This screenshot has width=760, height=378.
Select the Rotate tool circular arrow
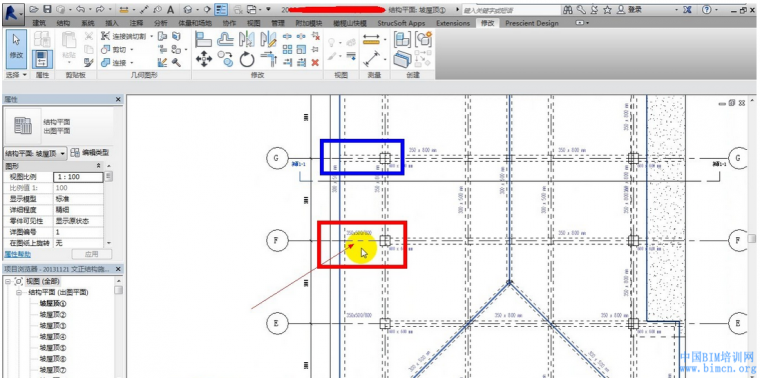click(247, 60)
